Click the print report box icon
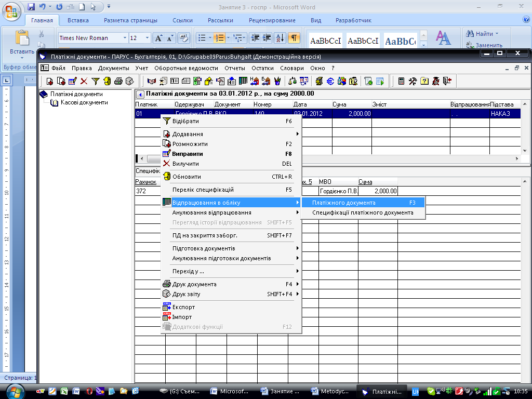 129,81
